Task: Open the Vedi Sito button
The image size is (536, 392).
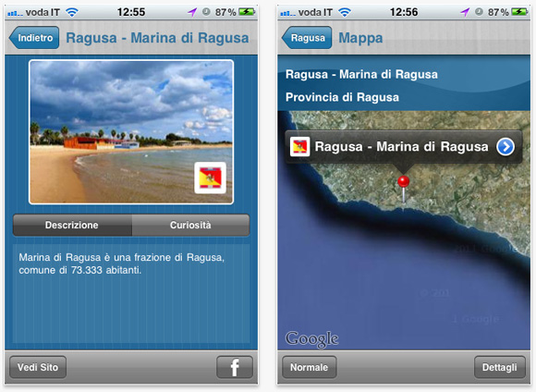Action: [38, 367]
